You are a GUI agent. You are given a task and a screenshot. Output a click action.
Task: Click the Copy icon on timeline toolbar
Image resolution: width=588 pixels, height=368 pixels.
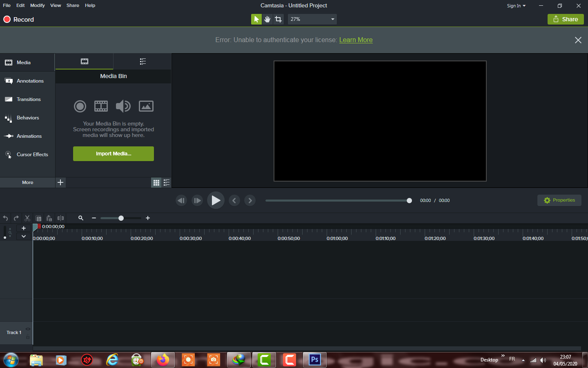(38, 218)
